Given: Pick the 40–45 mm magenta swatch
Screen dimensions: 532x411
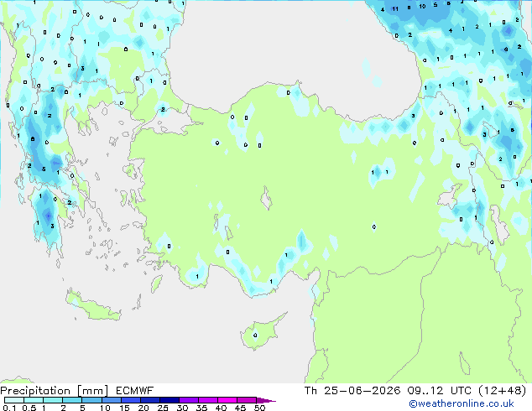Looking at the screenshot, I should point(227,400).
